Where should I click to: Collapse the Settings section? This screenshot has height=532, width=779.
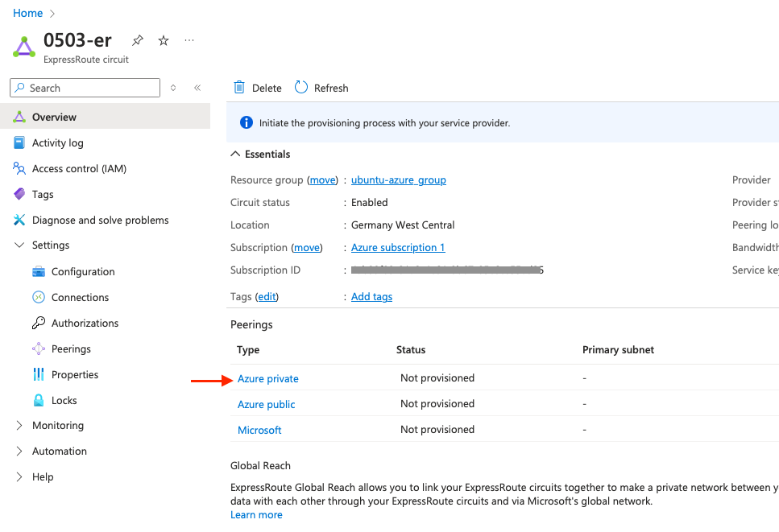[x=19, y=245]
